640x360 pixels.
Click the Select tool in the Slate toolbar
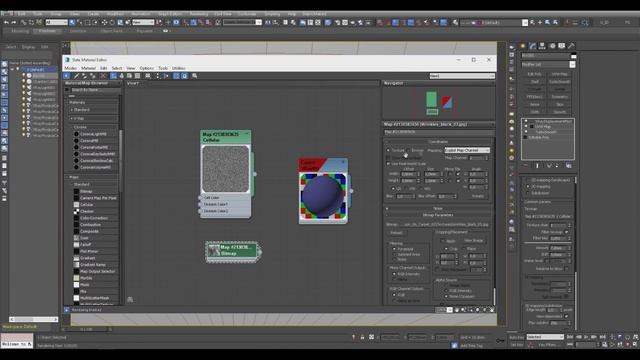(67, 76)
